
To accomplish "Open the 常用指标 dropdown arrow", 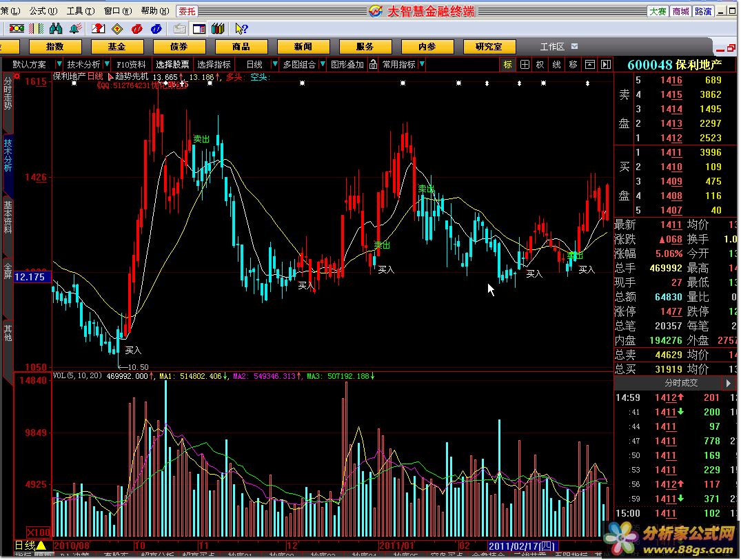I will pyautogui.click(x=422, y=64).
